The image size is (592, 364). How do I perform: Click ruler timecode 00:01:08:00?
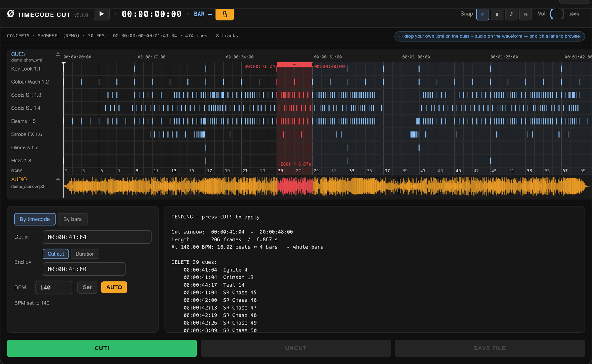(416, 57)
